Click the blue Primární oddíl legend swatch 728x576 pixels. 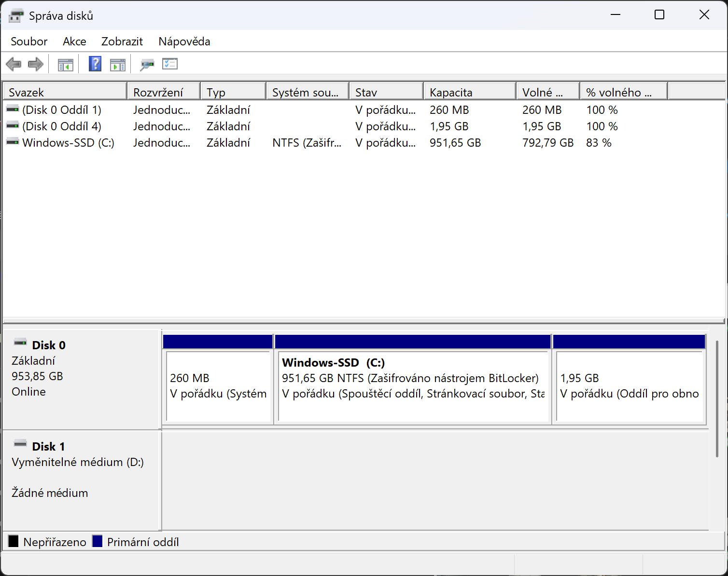point(98,541)
